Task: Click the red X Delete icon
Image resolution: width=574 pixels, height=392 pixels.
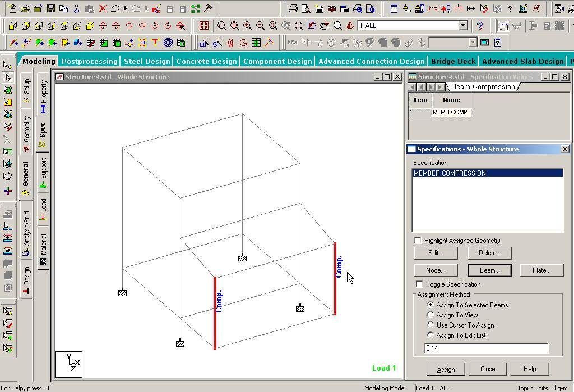Action: click(x=103, y=8)
